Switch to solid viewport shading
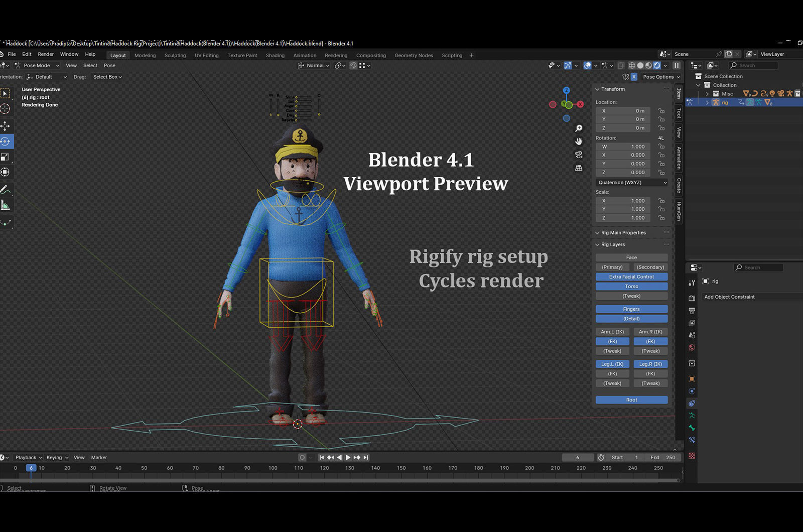Screen dimensions: 803x532 coord(640,65)
